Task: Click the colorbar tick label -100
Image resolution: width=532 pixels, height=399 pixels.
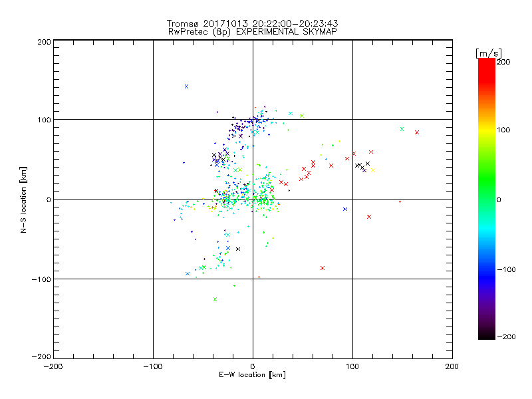Action: click(x=507, y=269)
